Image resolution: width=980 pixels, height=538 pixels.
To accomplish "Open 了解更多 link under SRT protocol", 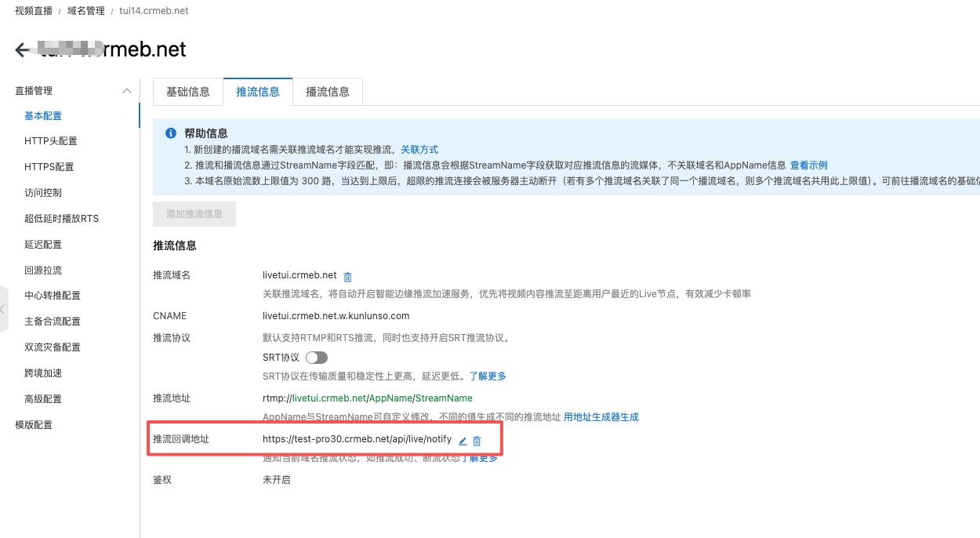I will [x=488, y=376].
